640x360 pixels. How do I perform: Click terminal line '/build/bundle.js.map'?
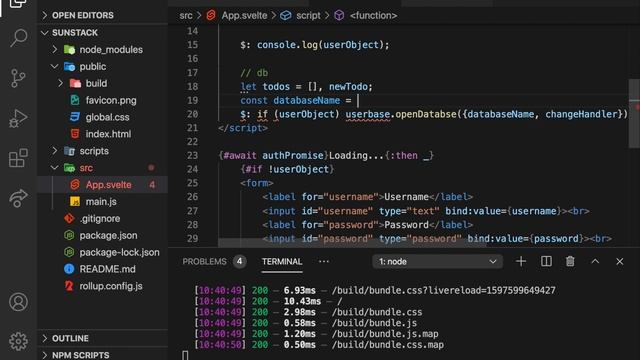[x=385, y=334]
